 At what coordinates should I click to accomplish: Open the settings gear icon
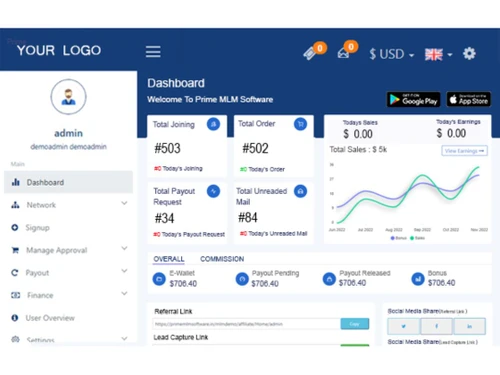(x=469, y=53)
